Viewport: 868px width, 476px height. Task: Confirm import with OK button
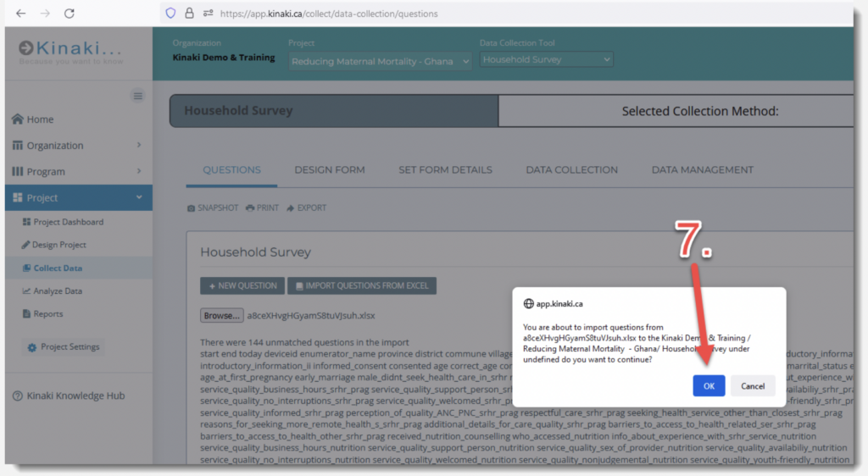(709, 386)
